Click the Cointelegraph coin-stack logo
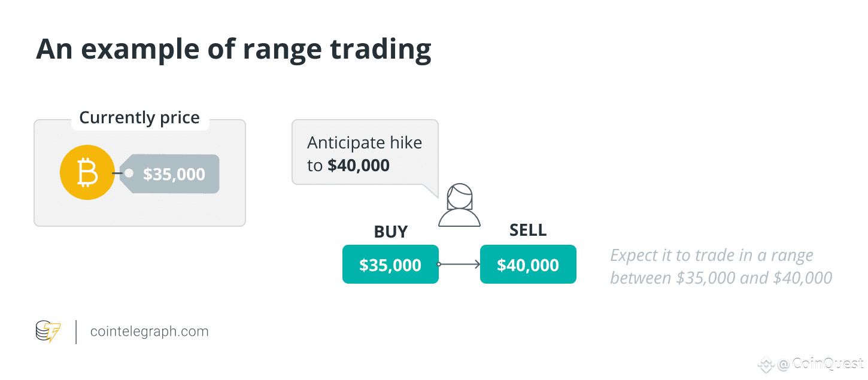 48,332
